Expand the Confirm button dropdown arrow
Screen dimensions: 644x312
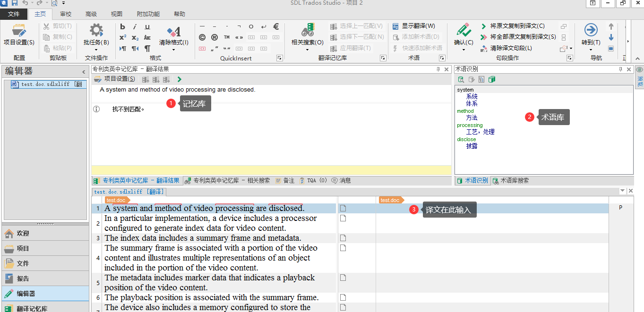pyautogui.click(x=464, y=49)
